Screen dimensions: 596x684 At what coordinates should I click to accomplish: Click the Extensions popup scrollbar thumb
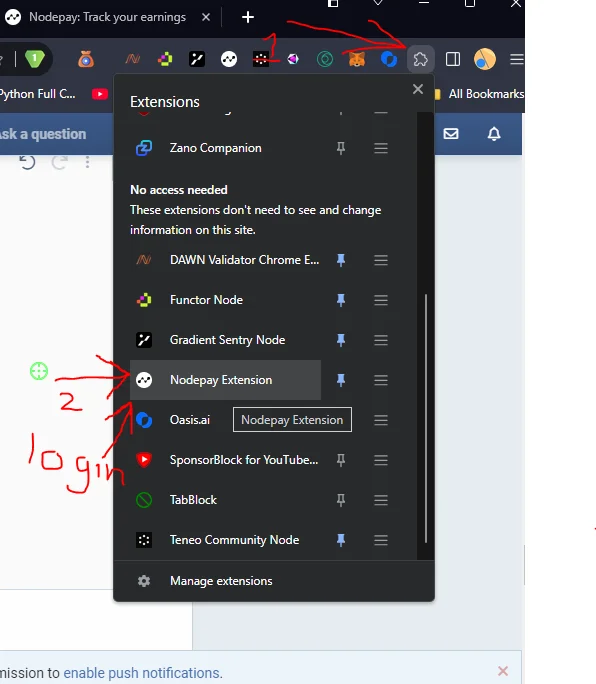pyautogui.click(x=426, y=418)
